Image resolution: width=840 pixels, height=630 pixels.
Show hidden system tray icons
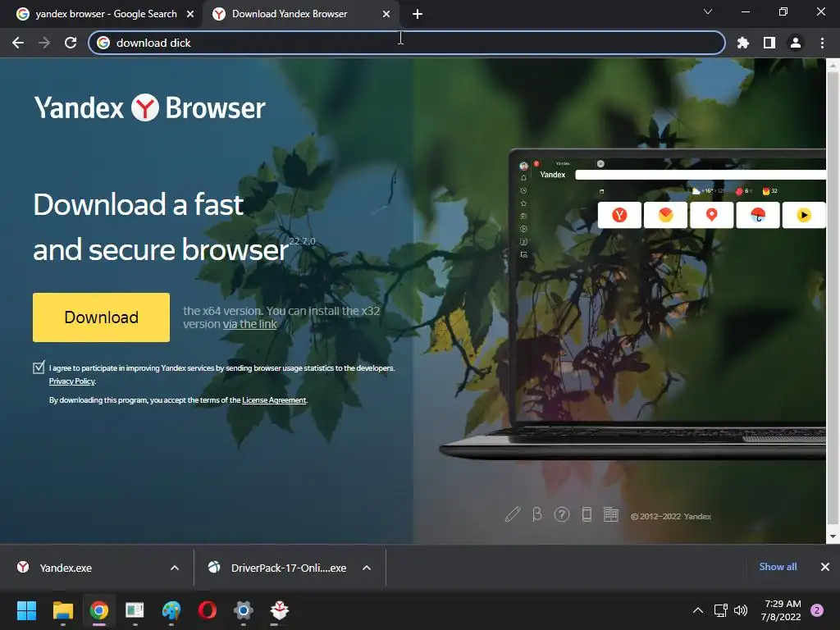pos(698,610)
